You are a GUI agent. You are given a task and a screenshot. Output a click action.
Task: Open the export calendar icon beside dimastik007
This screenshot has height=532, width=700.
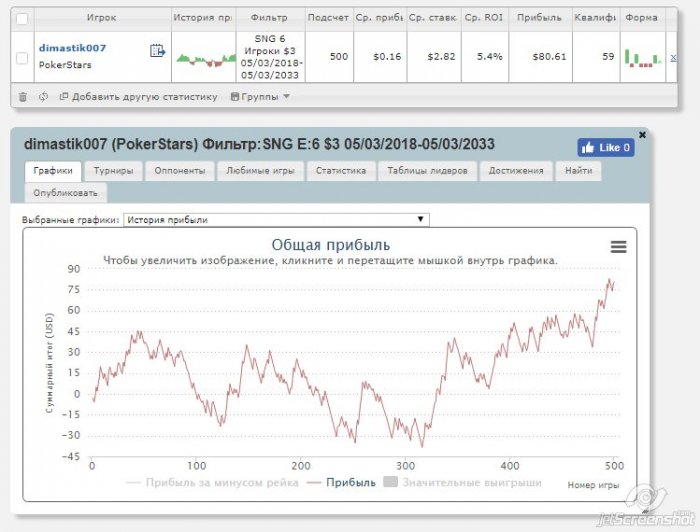tap(157, 51)
